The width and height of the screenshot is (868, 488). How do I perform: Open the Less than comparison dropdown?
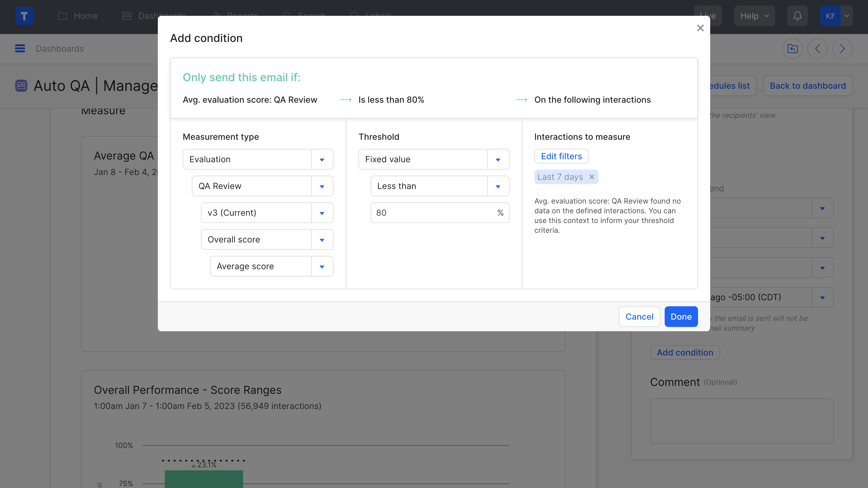point(498,186)
